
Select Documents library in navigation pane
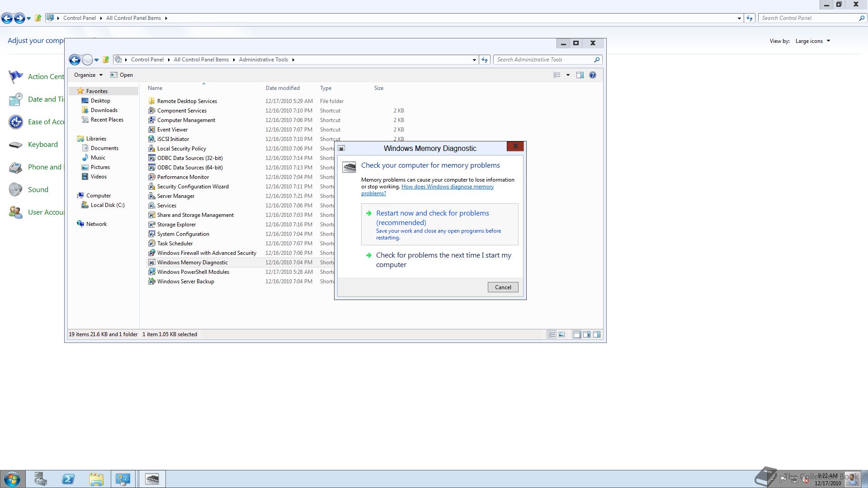click(104, 148)
